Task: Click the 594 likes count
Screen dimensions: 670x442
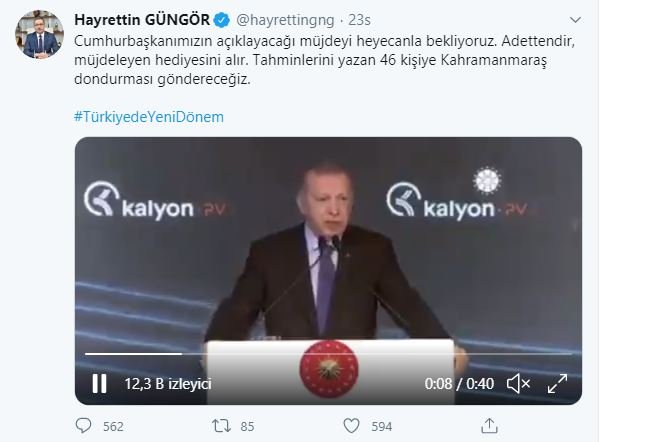Action: [x=382, y=426]
